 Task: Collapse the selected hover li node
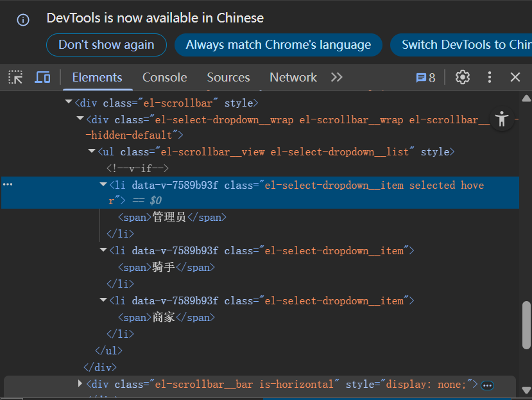click(103, 184)
